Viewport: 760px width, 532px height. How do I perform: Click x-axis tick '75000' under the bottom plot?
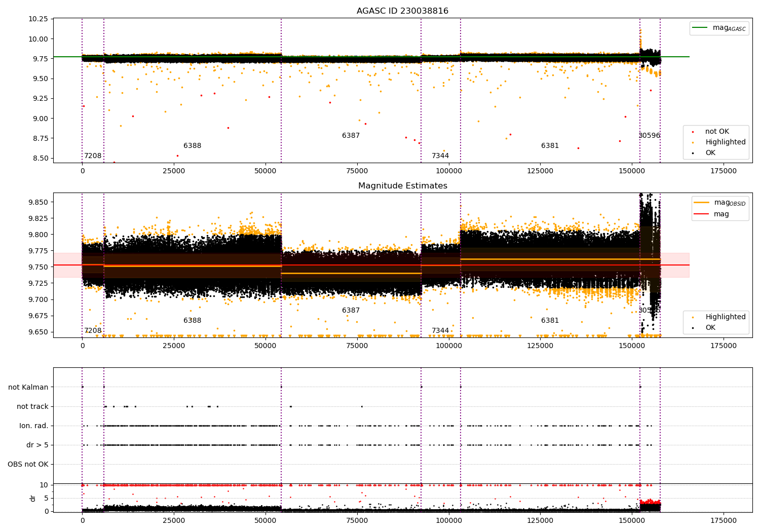(x=357, y=521)
